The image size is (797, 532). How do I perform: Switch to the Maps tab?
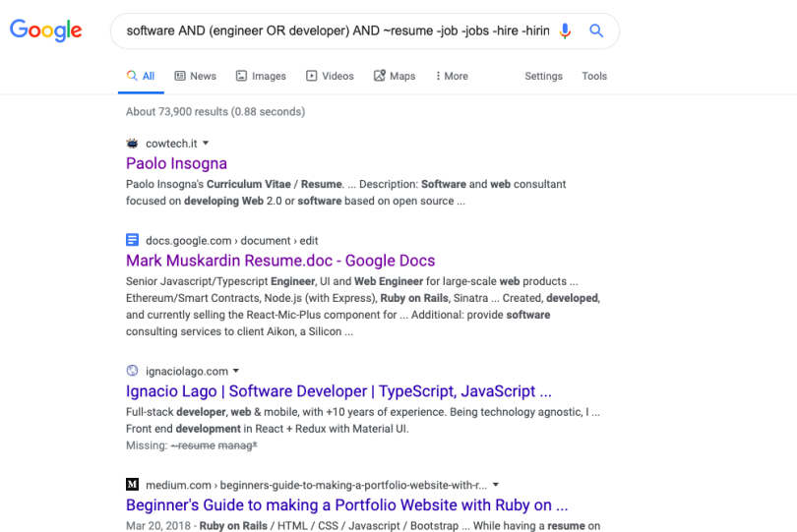(395, 77)
